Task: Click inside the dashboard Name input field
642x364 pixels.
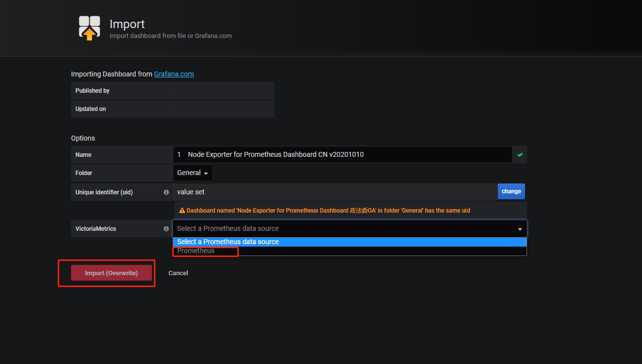Action: click(x=342, y=155)
